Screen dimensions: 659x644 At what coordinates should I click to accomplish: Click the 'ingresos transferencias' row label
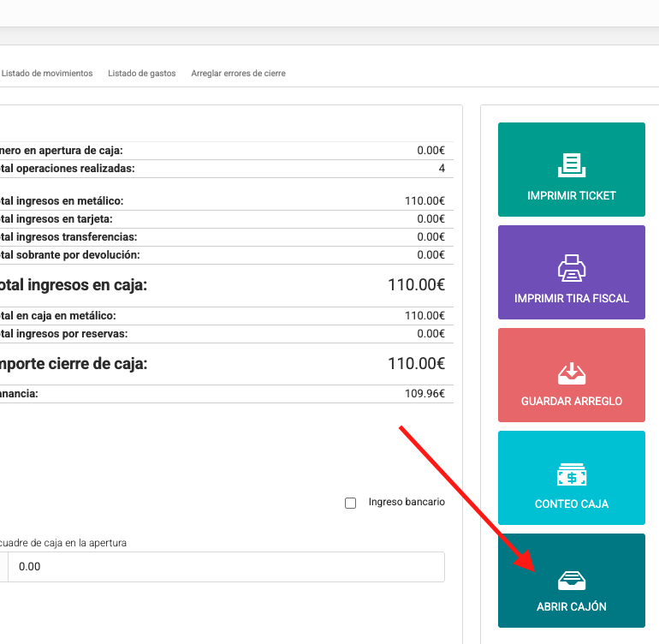68,237
